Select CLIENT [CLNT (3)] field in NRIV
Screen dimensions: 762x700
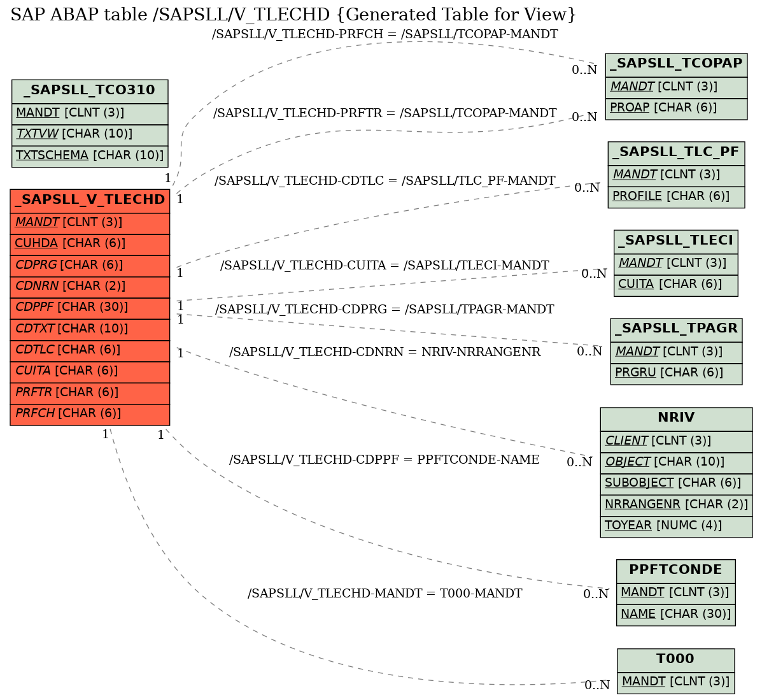[676, 441]
